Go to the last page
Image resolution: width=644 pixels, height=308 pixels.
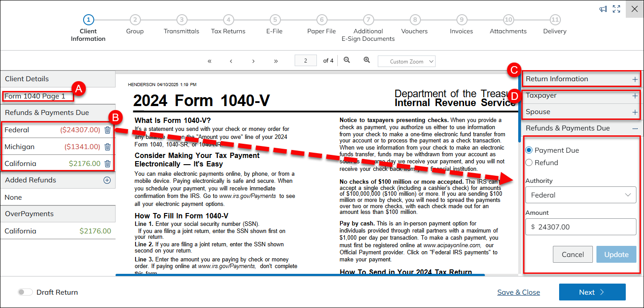(276, 61)
